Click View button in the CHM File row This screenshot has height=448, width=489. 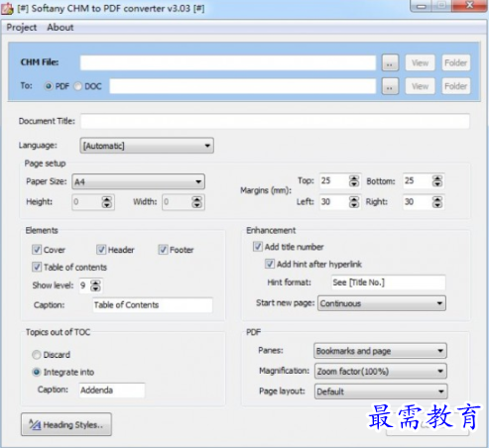[x=420, y=62]
